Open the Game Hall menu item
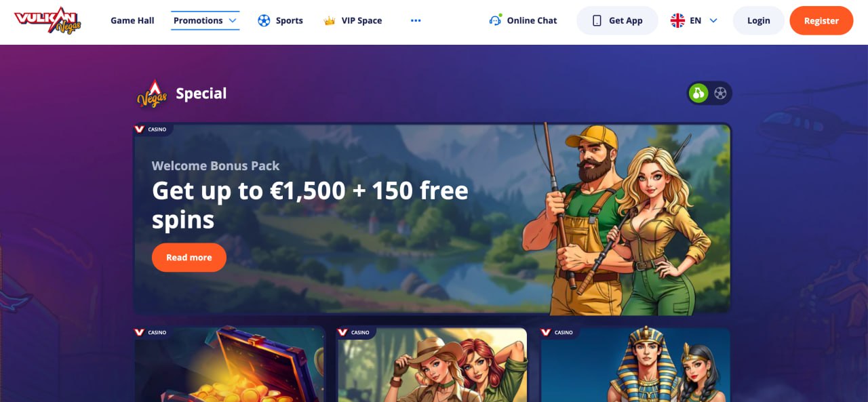 click(x=132, y=20)
